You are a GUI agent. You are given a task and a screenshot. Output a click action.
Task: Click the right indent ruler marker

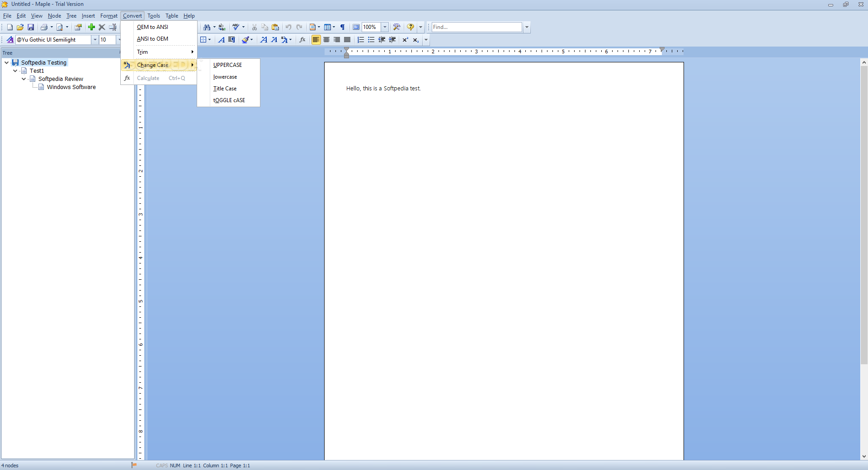coord(662,50)
